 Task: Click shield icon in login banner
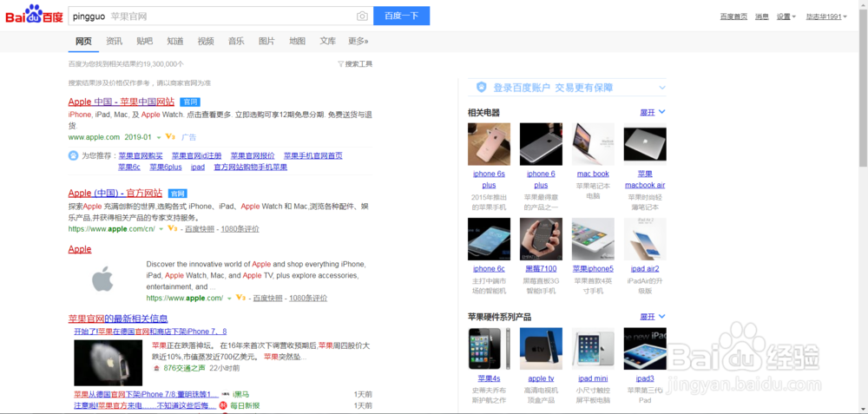482,88
